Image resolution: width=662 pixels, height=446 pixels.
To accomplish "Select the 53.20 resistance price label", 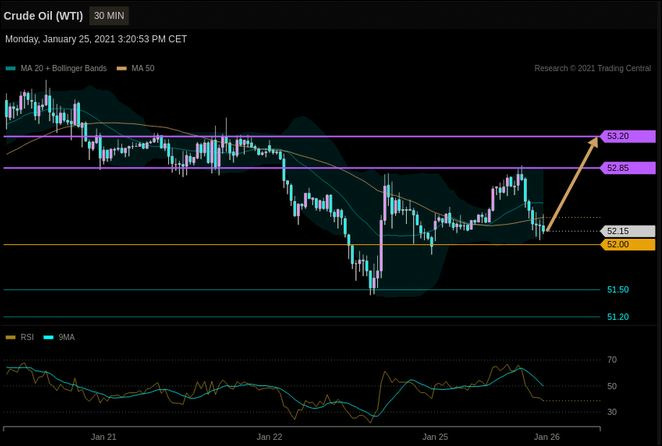I will 628,136.
